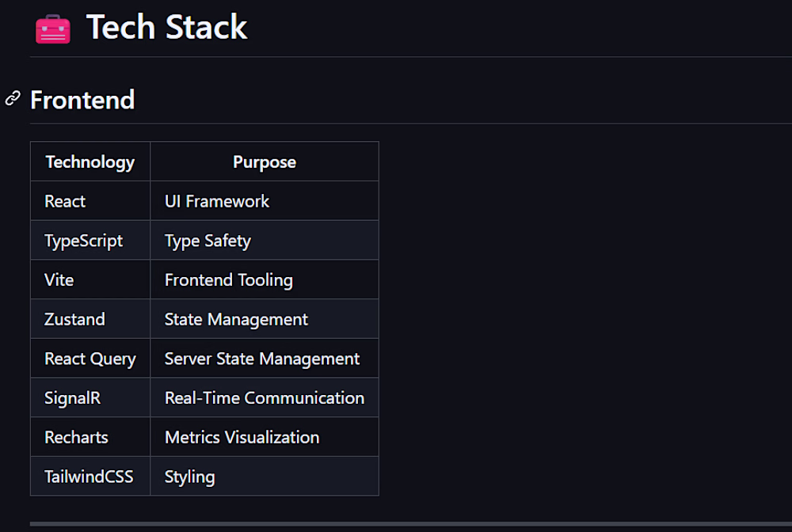Click the Frontend section heading
Viewport: 792px width, 532px height.
click(82, 100)
